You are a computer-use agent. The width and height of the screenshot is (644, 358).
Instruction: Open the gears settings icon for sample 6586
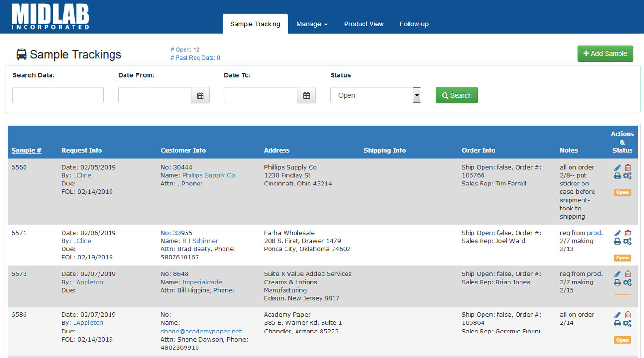point(627,323)
